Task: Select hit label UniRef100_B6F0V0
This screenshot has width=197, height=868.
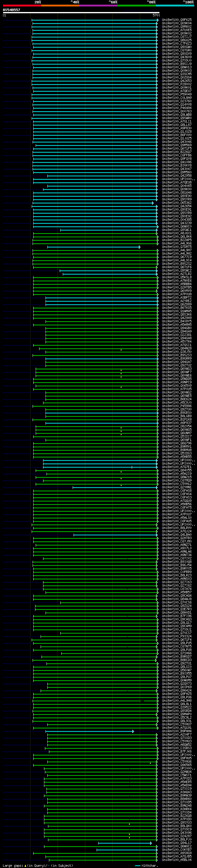Action: pyautogui.click(x=177, y=135)
